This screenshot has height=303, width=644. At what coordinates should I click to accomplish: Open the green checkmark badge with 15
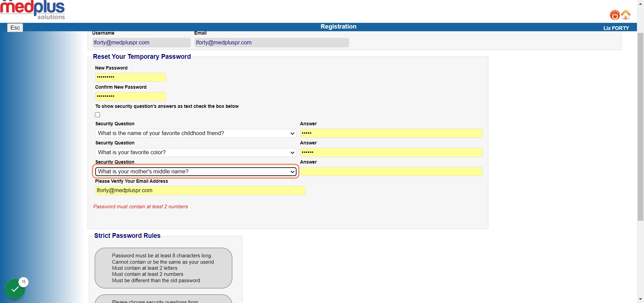(x=15, y=289)
